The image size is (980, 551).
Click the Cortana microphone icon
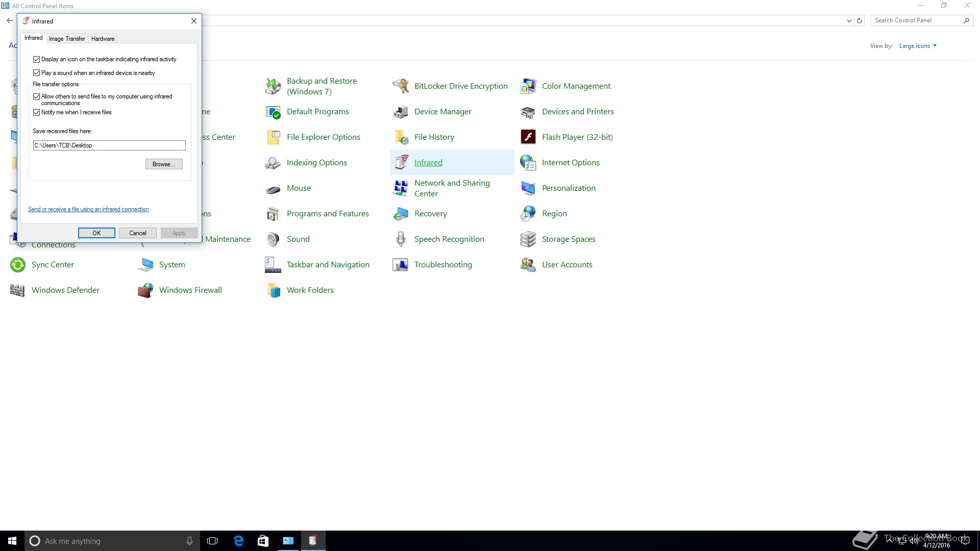coord(189,541)
